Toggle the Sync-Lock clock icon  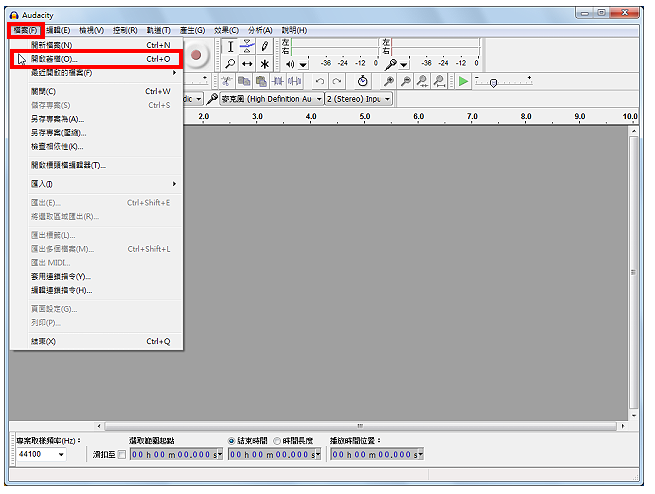(363, 81)
